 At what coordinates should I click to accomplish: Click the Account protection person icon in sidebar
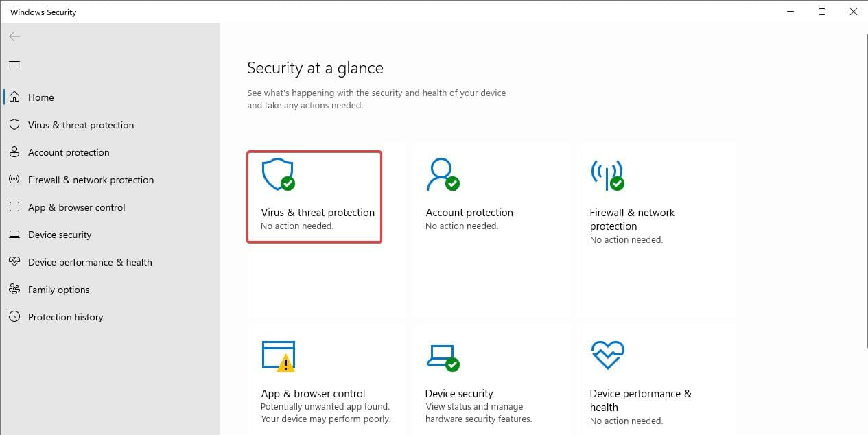(14, 152)
